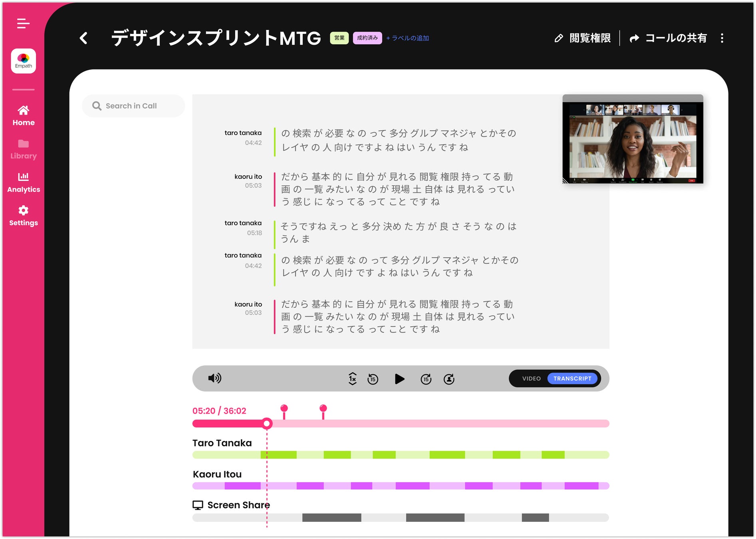The height and width of the screenshot is (539, 756).
Task: Click the Empath app logo
Action: tap(23, 61)
